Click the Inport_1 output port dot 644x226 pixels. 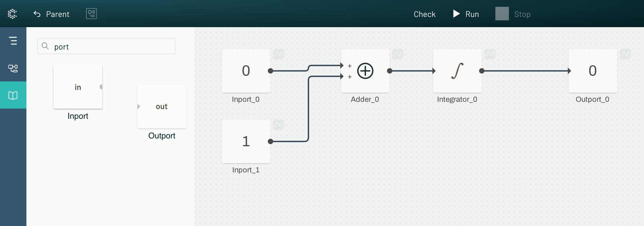point(271,142)
